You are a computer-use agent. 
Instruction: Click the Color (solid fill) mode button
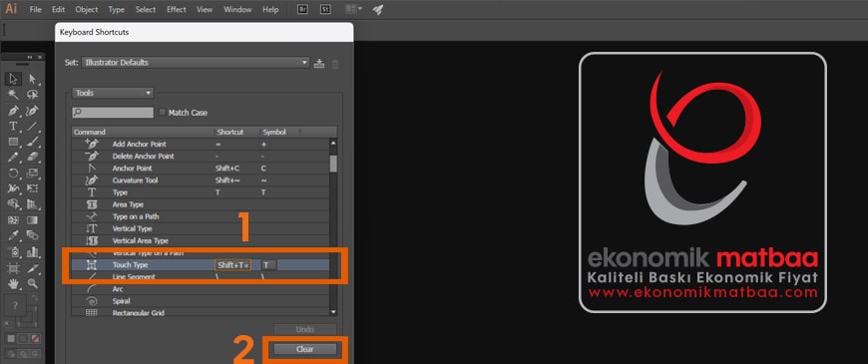click(x=11, y=338)
